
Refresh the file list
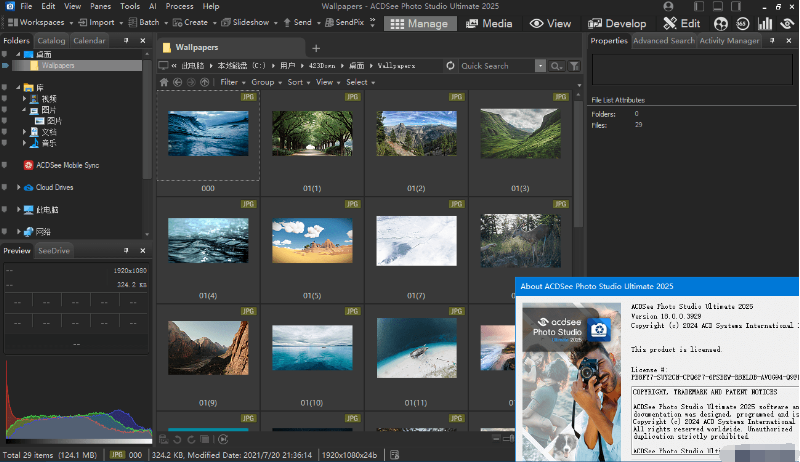point(450,66)
